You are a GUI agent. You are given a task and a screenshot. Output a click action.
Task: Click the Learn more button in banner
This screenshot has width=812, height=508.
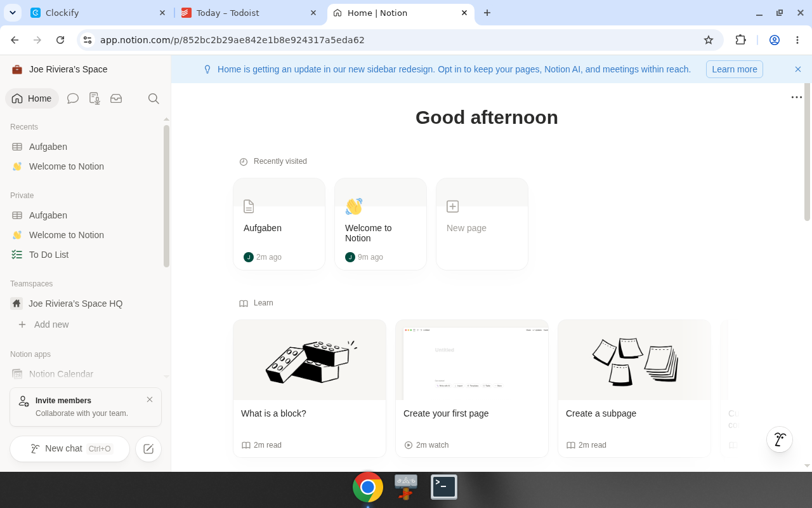pos(735,69)
